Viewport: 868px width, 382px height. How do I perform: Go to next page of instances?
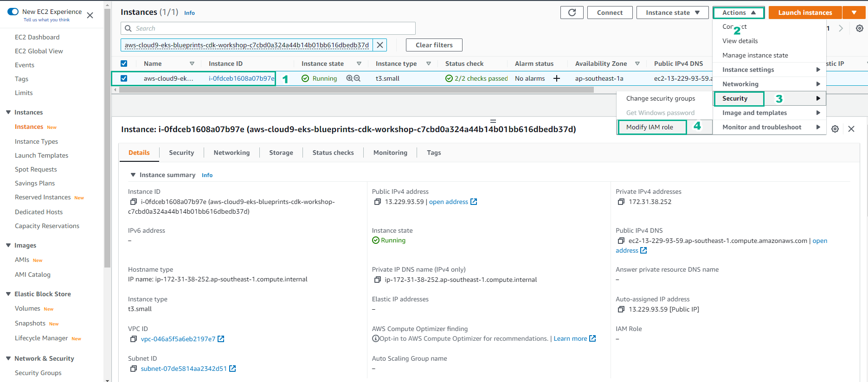841,28
